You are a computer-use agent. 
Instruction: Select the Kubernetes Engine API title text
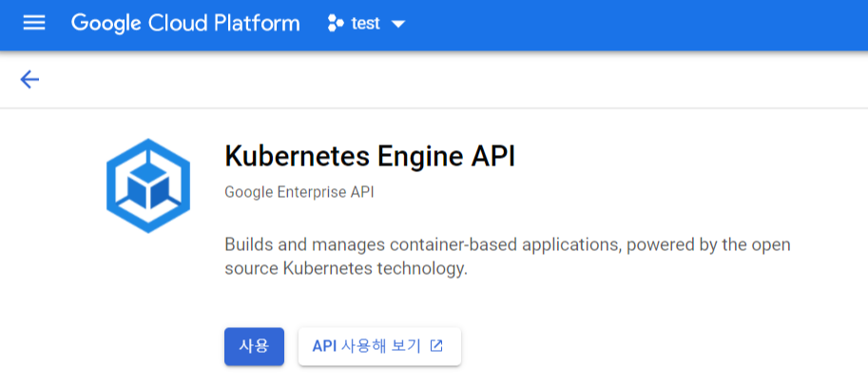click(370, 157)
